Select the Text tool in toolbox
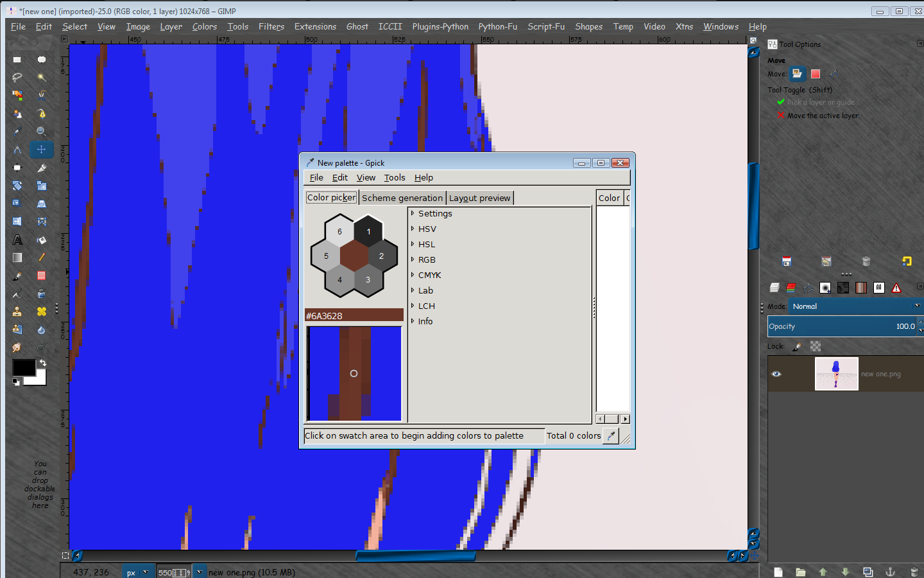Screen dimensions: 924x578 [x=17, y=240]
